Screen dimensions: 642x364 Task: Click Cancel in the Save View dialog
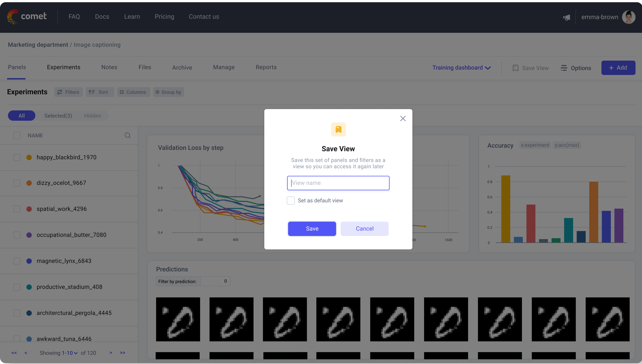pos(365,228)
